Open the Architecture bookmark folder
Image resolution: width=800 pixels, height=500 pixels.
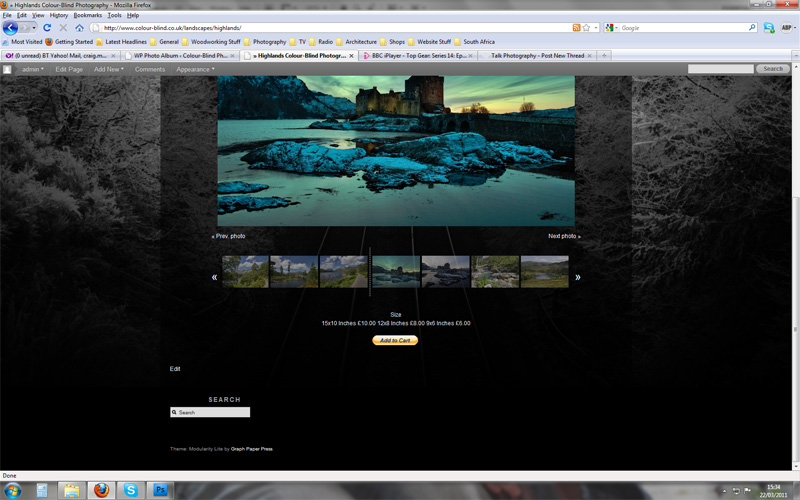tap(356, 42)
